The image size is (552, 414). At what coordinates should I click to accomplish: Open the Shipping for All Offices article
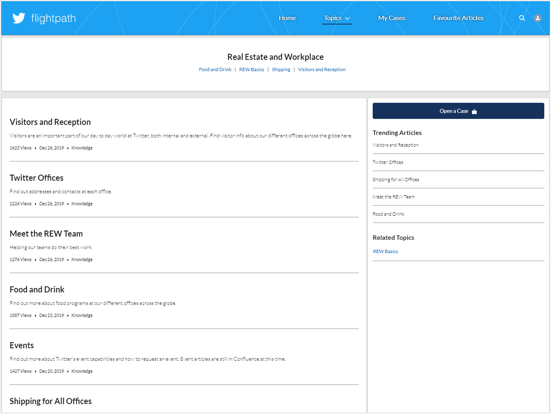[50, 401]
